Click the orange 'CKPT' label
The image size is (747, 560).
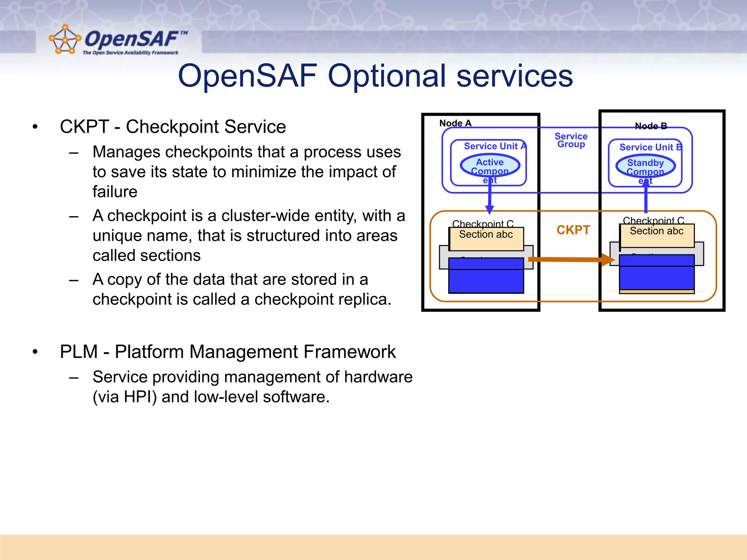573,230
